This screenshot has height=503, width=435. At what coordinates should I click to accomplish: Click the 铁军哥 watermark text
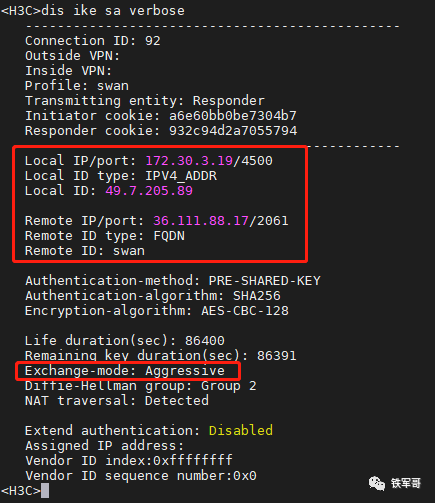[406, 483]
